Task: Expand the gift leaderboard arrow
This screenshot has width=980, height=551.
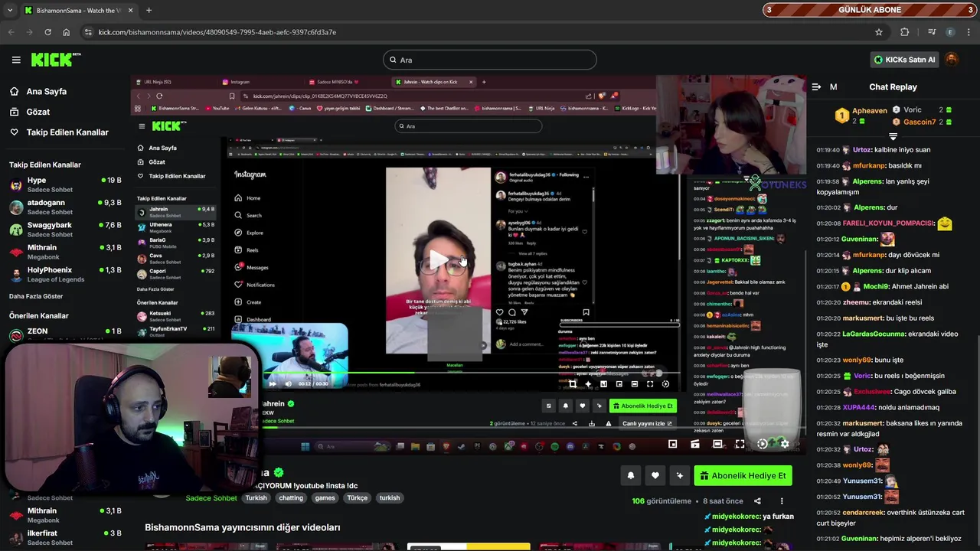Action: pos(893,136)
